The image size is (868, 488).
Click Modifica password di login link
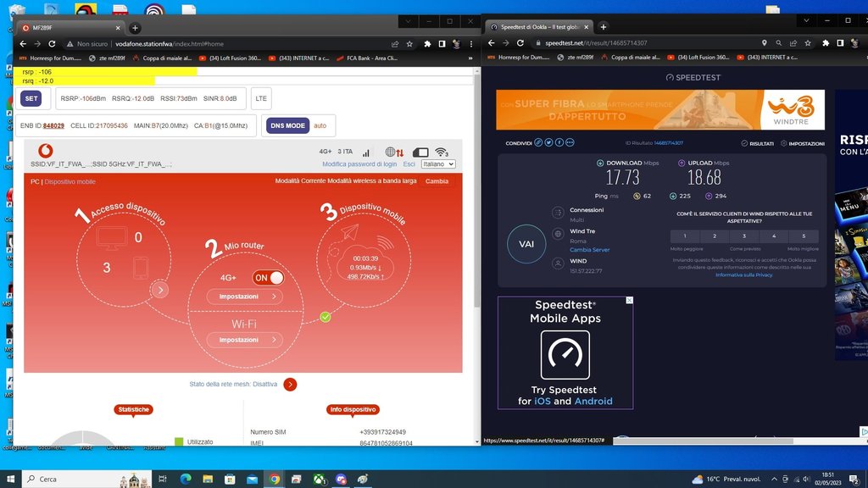(x=359, y=164)
